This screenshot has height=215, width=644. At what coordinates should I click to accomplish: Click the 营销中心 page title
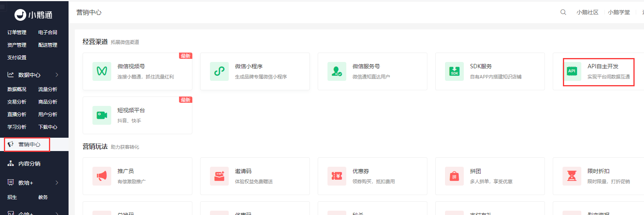(89, 13)
